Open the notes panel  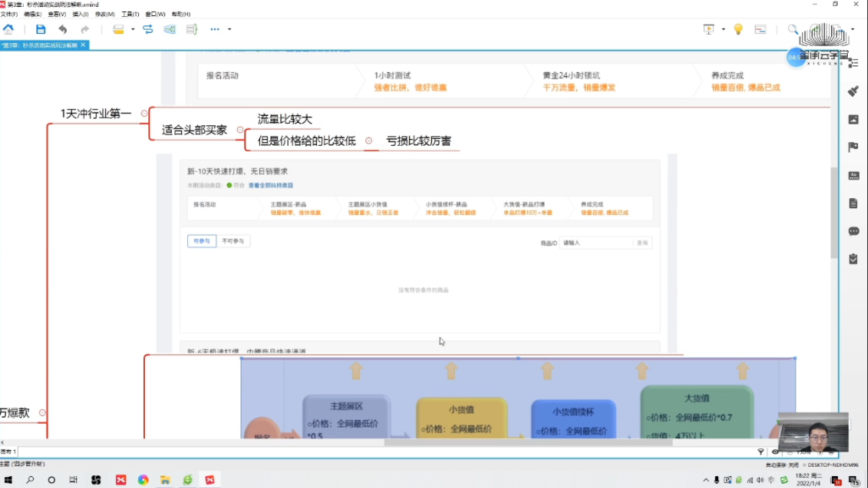click(853, 203)
